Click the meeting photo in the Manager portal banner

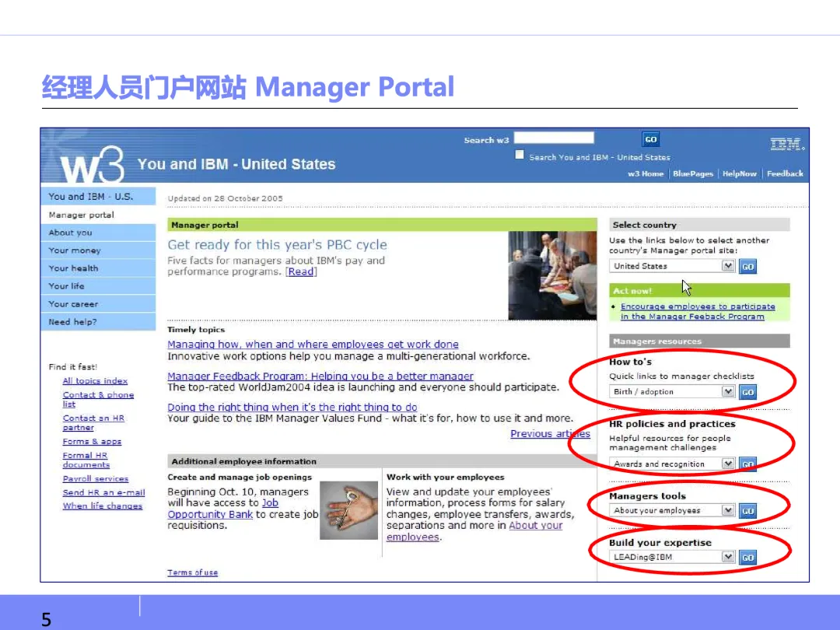click(551, 275)
